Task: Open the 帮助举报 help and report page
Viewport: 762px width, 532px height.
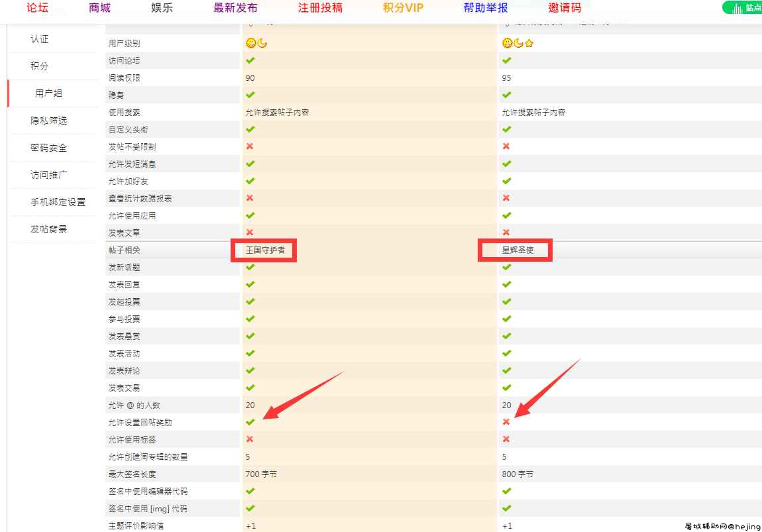Action: tap(486, 8)
